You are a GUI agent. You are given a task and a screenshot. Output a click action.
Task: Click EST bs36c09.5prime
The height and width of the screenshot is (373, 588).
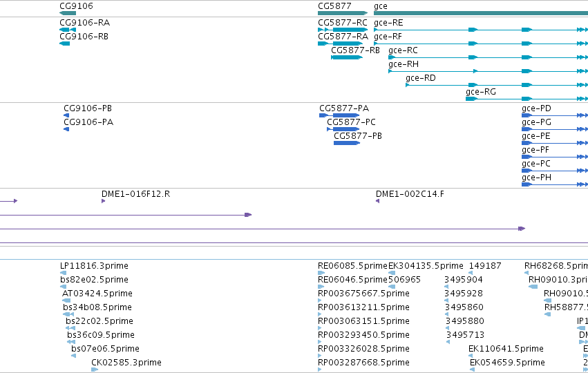coord(101,335)
